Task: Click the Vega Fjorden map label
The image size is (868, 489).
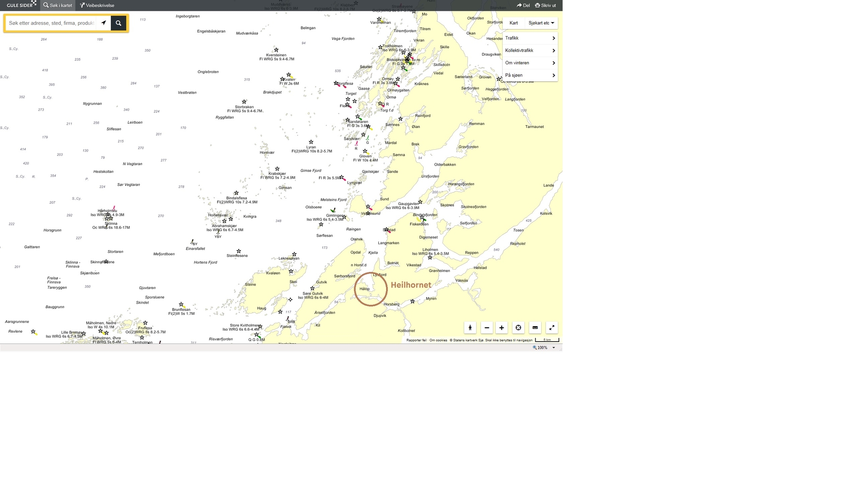Action: click(343, 39)
